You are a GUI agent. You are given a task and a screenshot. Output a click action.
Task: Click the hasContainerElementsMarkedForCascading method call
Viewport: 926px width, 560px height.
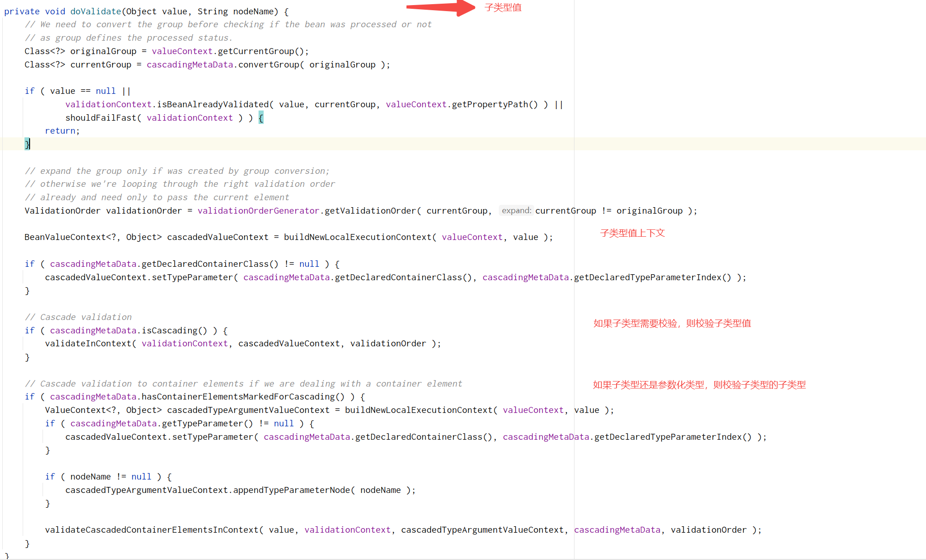(x=238, y=397)
